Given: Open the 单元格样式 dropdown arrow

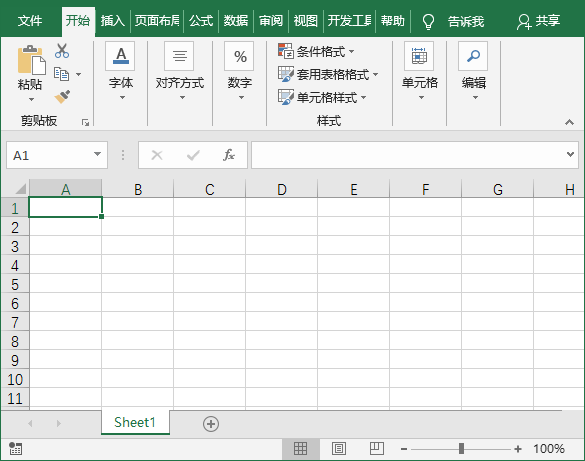Looking at the screenshot, I should (363, 98).
